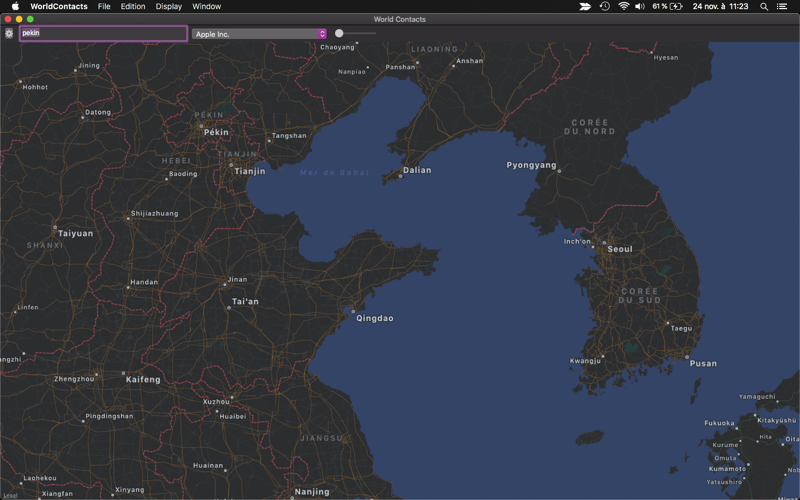The height and width of the screenshot is (500, 800).
Task: Open the File menu
Action: tap(104, 6)
